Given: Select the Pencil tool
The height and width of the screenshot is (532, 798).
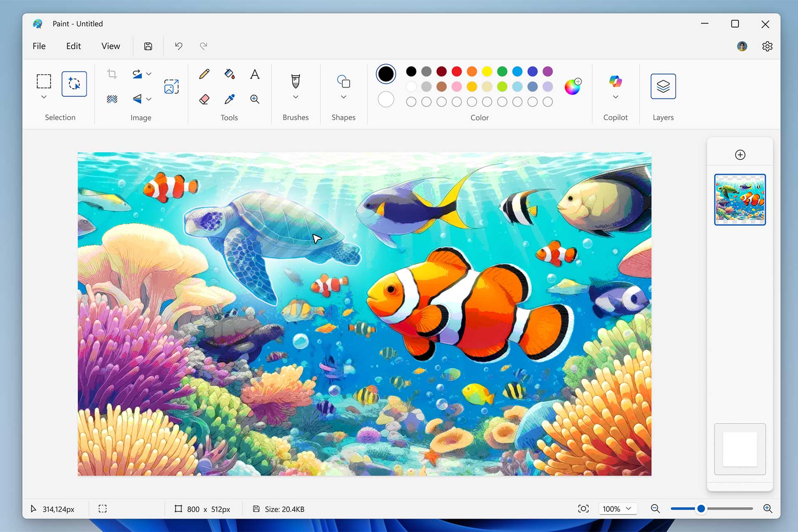Looking at the screenshot, I should point(204,74).
